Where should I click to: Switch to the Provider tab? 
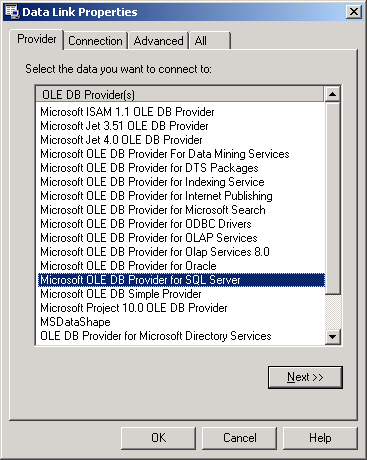tap(36, 39)
